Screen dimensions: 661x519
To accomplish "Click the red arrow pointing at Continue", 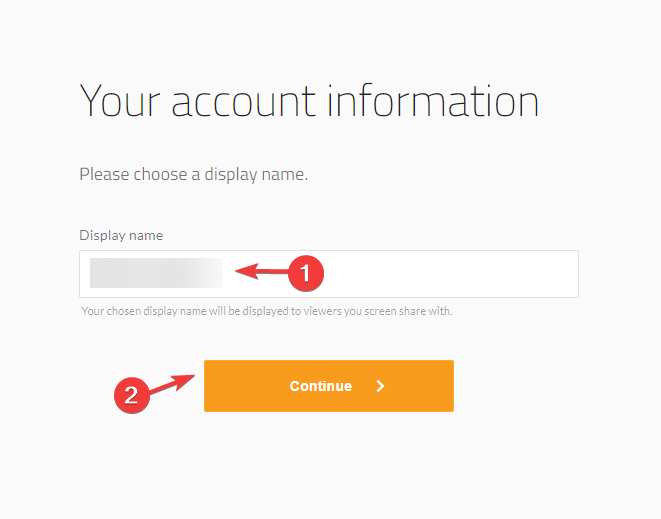I will [x=172, y=384].
